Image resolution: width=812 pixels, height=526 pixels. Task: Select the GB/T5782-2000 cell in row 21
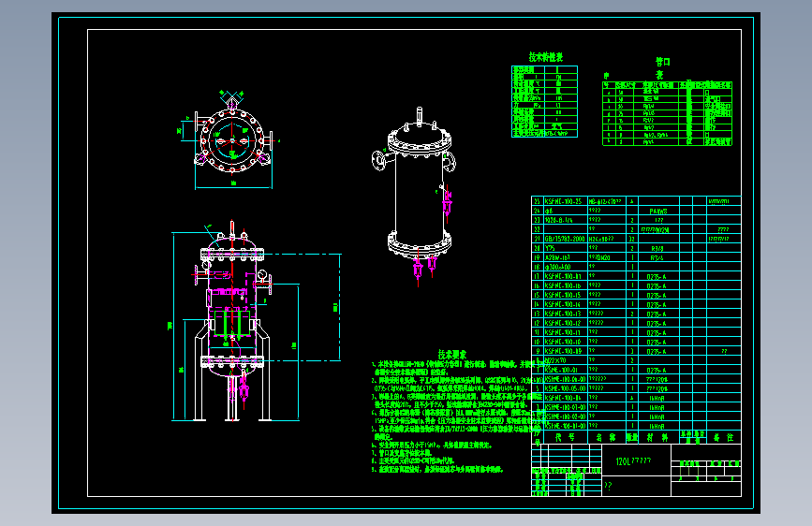pos(565,239)
